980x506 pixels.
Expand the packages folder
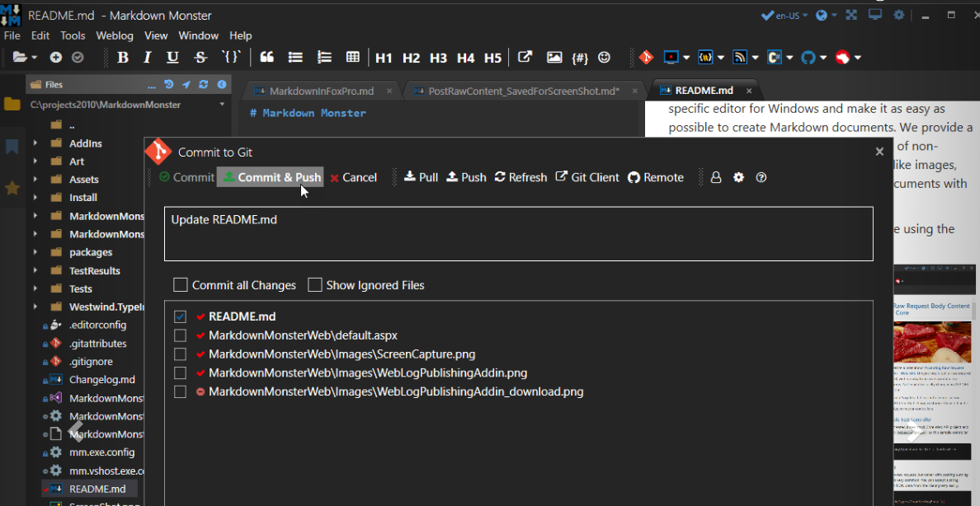[x=35, y=252]
